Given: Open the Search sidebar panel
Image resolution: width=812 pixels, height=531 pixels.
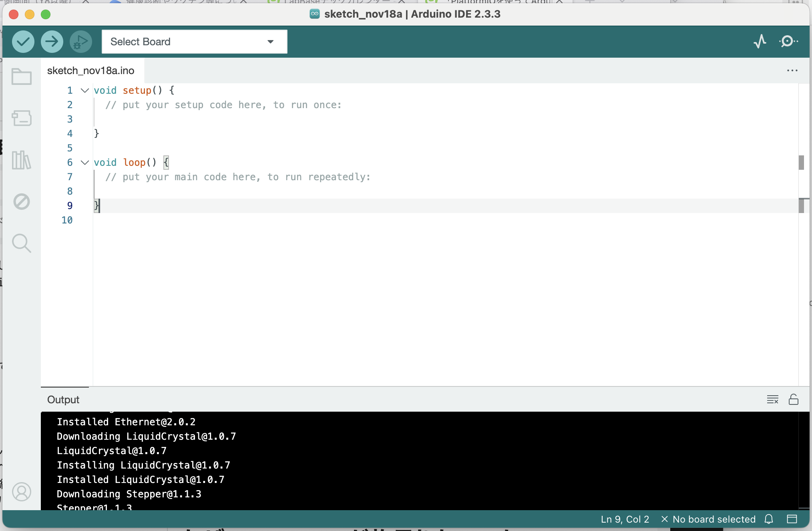Looking at the screenshot, I should 21,243.
